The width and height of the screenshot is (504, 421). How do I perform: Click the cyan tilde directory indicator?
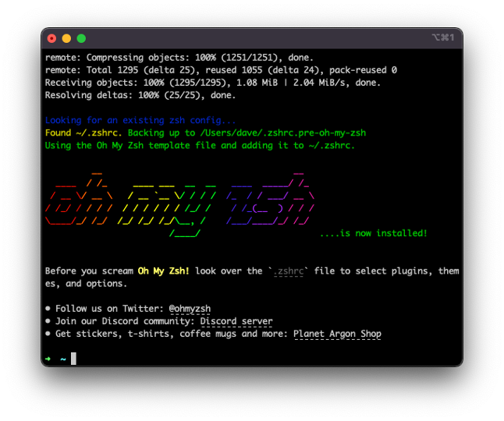(x=63, y=359)
